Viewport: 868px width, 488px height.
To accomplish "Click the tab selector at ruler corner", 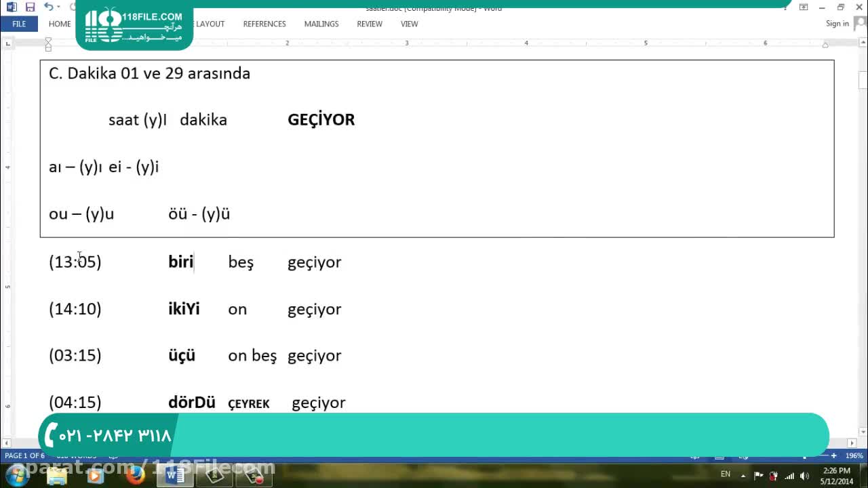I will (7, 43).
